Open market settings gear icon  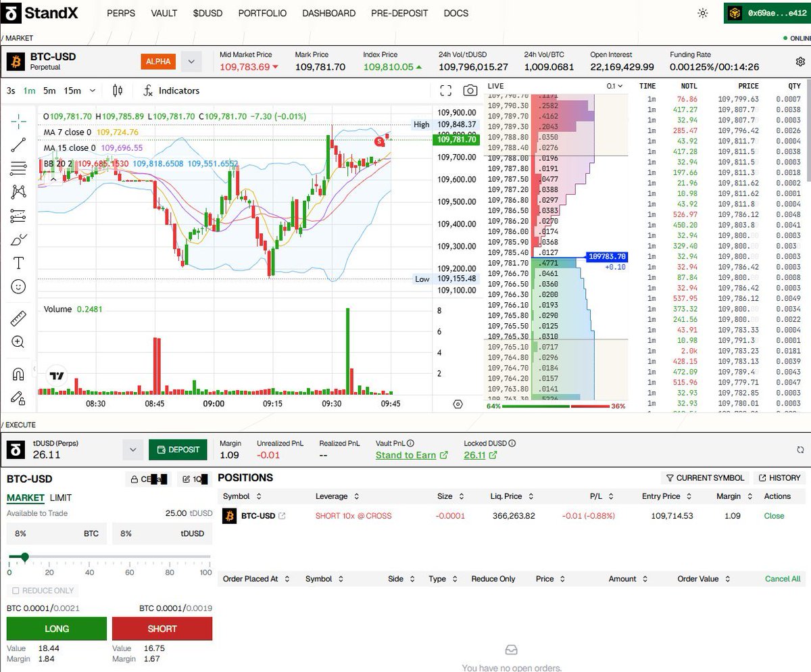click(x=800, y=62)
